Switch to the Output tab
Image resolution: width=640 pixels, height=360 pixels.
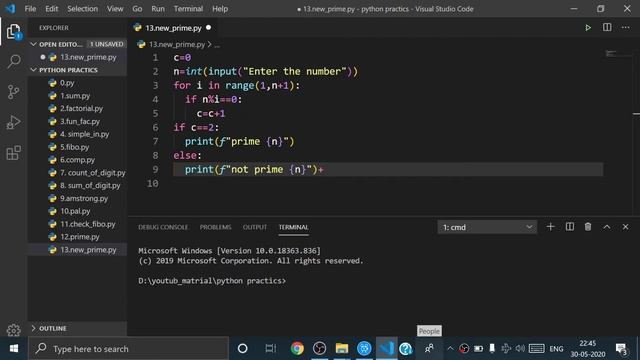coord(255,227)
